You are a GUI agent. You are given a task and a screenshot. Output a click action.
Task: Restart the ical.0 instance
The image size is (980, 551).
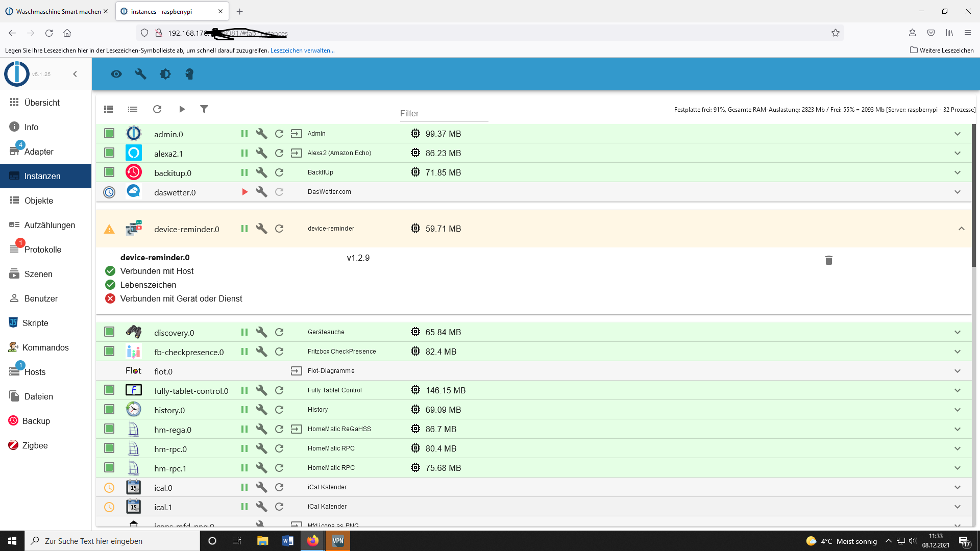[x=279, y=487]
